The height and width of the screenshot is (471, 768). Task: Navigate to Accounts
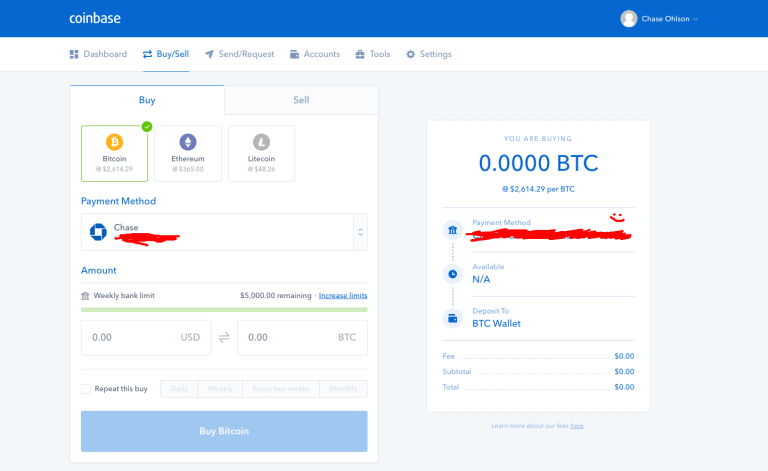click(x=315, y=54)
